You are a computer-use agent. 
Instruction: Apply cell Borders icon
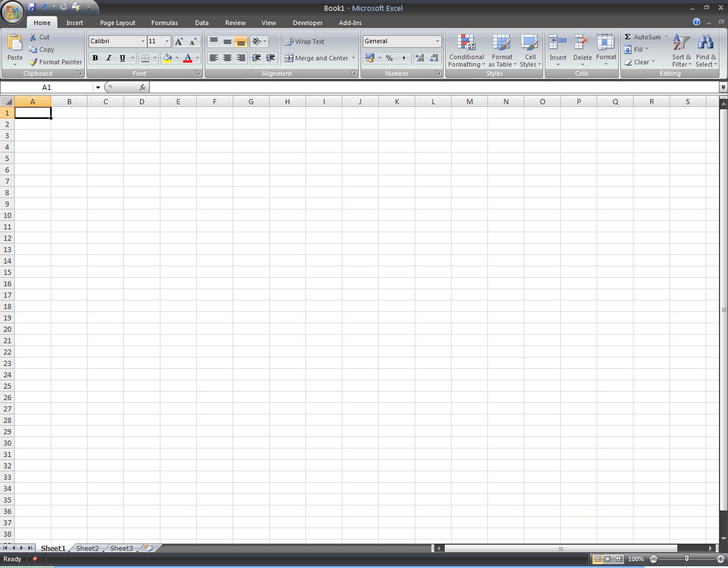[x=145, y=58]
